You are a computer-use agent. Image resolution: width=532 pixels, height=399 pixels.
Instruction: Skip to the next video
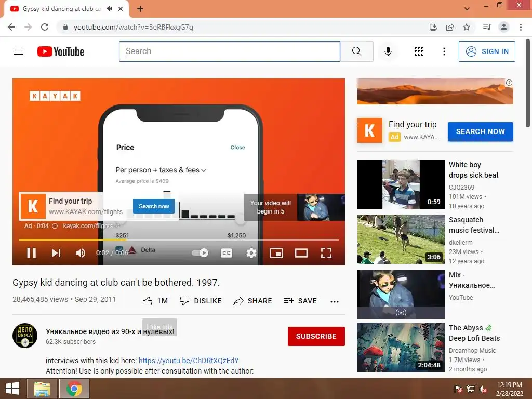pos(56,253)
